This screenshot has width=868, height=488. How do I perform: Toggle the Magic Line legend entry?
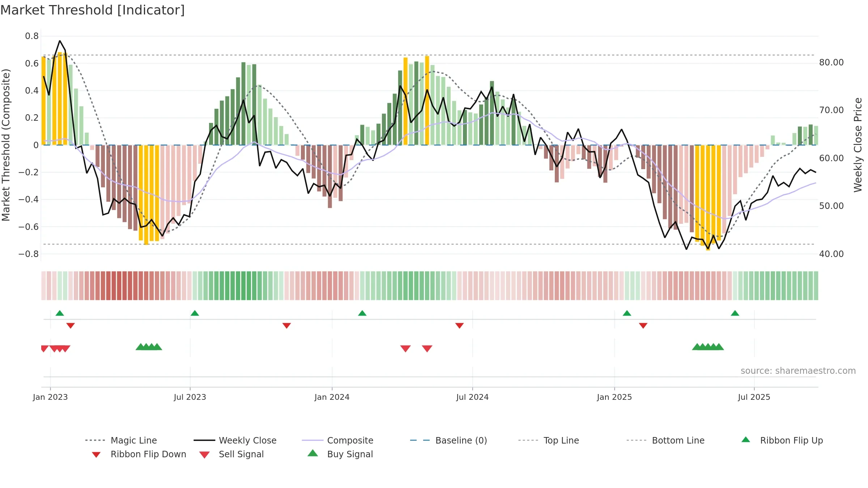121,440
